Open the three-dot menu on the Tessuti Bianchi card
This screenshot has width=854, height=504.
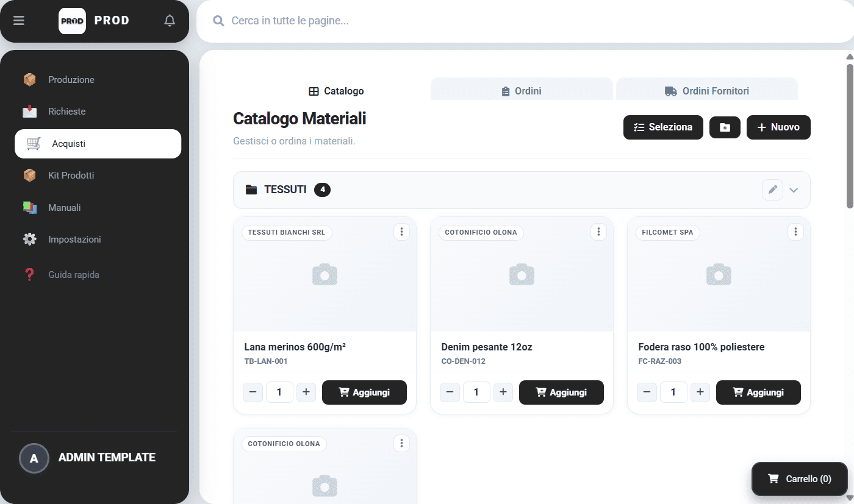point(401,232)
